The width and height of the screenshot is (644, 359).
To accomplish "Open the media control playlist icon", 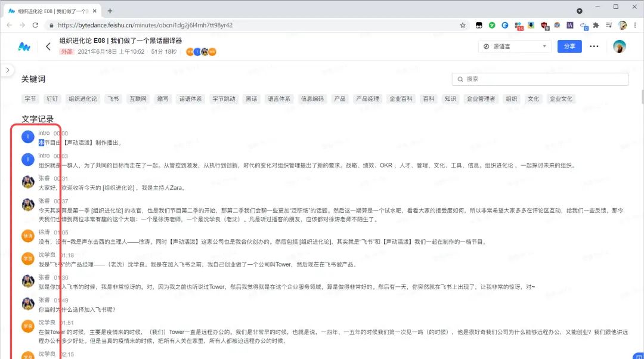I will click(x=609, y=25).
